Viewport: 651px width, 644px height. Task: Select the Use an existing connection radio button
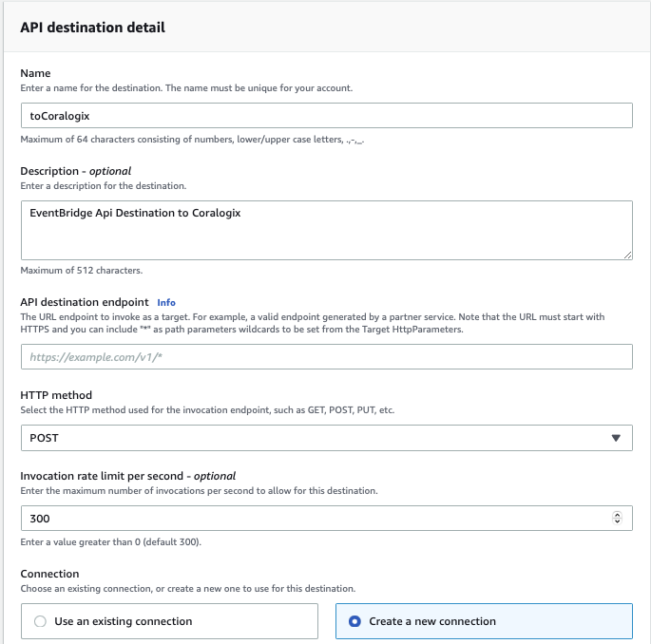coord(40,621)
